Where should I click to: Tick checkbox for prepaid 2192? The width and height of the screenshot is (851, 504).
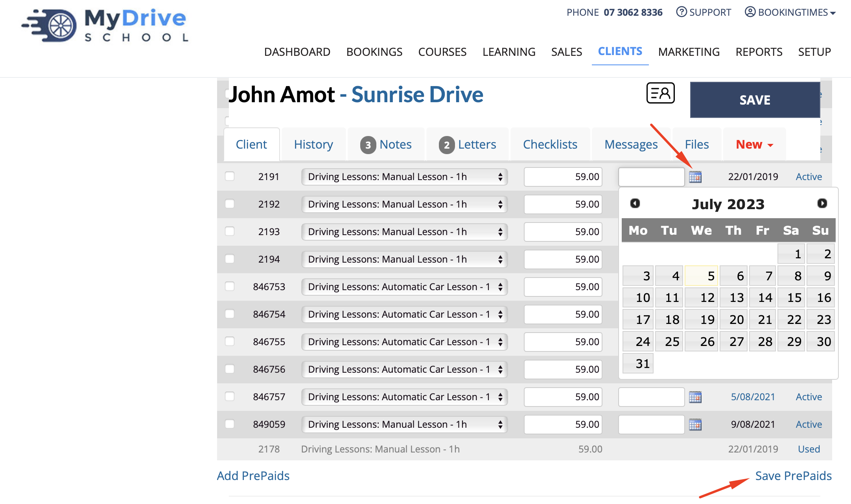click(x=230, y=204)
